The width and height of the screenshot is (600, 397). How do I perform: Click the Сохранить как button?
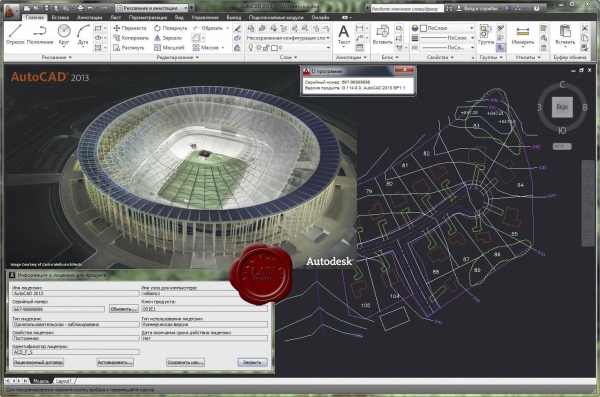click(186, 362)
